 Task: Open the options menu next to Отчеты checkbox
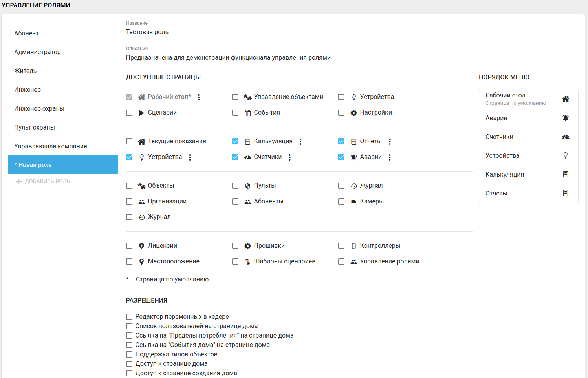click(390, 142)
